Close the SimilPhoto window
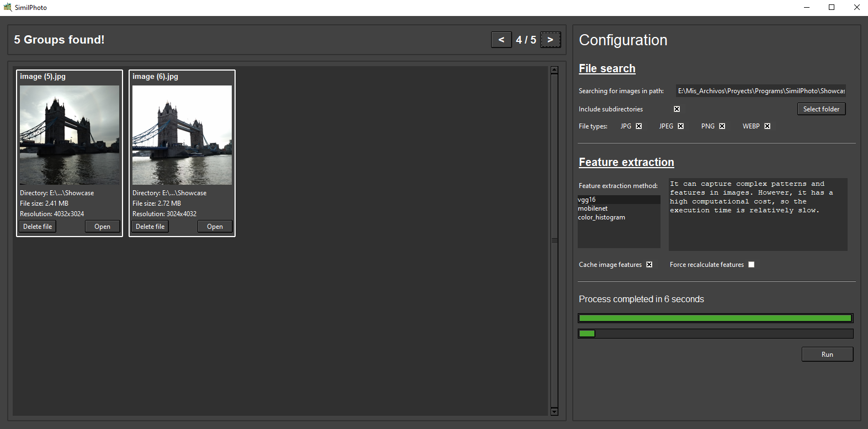 point(856,8)
